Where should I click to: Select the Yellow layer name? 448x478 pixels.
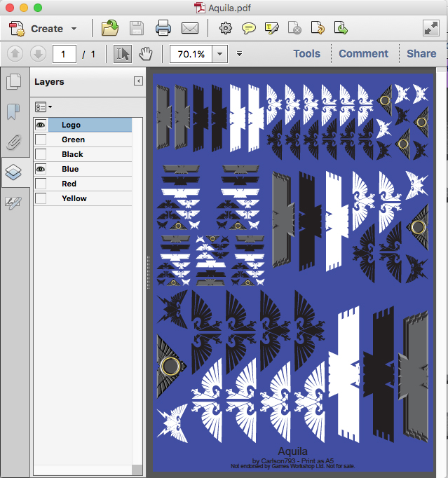click(74, 198)
